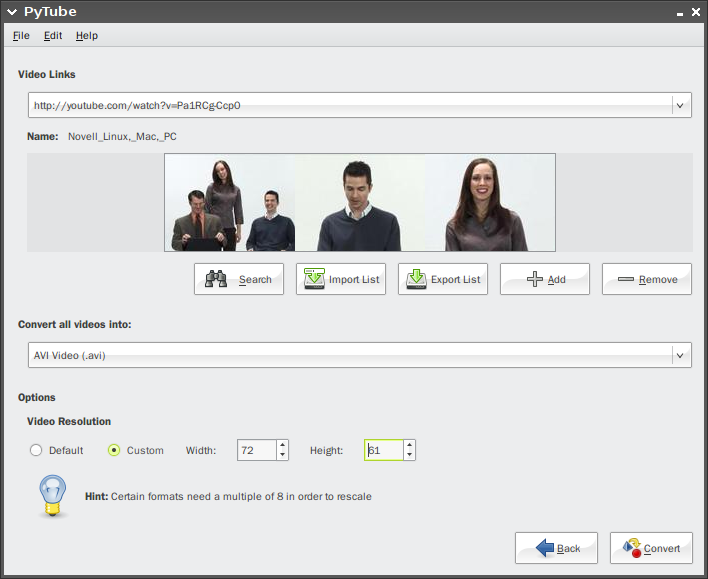Click the Export List button label
This screenshot has width=708, height=579.
[x=456, y=280]
